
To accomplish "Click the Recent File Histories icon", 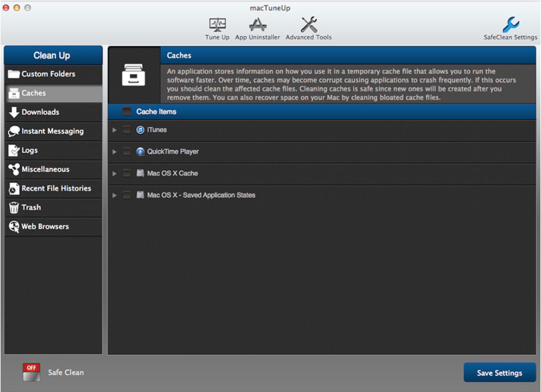I will [x=14, y=189].
